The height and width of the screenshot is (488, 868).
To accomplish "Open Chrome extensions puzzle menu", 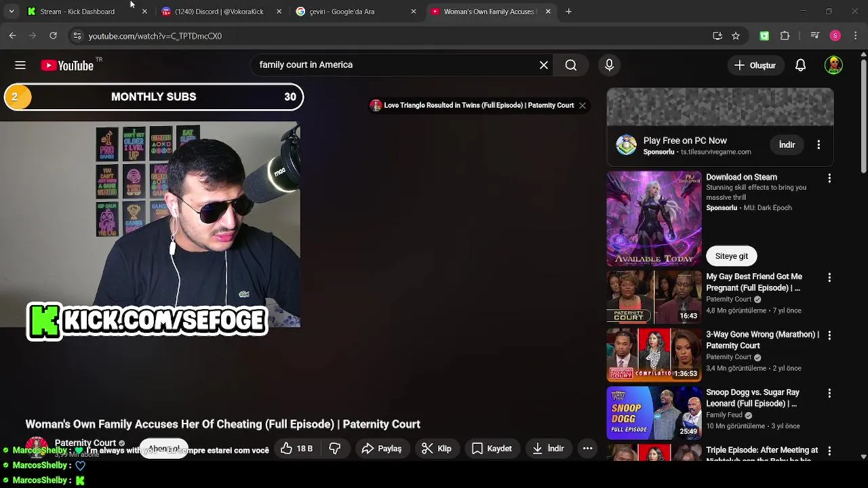I will 785,36.
